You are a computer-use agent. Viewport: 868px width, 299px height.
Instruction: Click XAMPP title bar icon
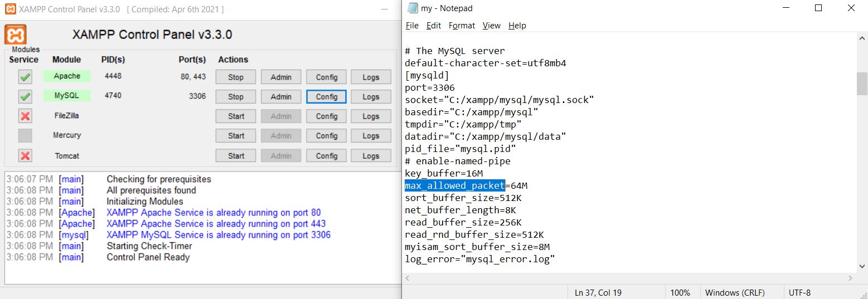pos(9,9)
